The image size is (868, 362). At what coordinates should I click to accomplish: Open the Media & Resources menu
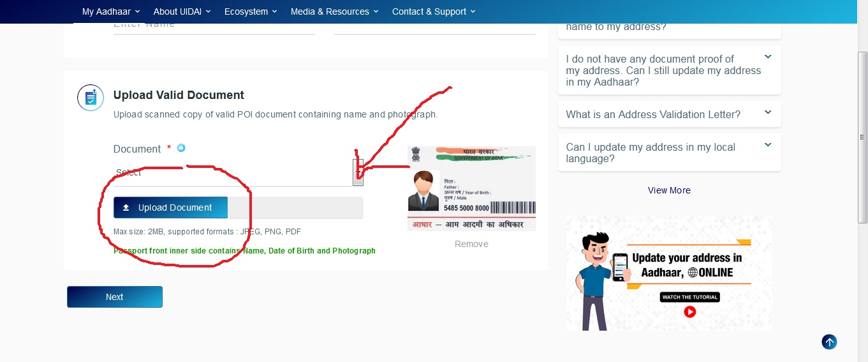coord(334,11)
